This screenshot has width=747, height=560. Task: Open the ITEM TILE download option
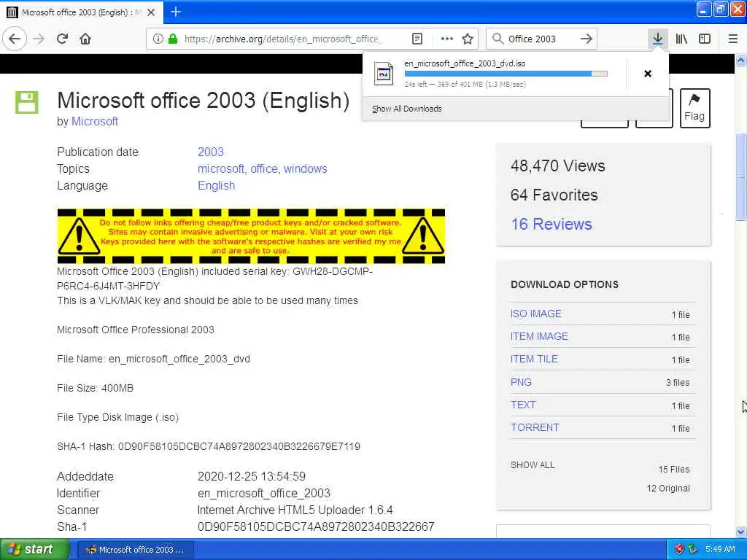coord(534,359)
